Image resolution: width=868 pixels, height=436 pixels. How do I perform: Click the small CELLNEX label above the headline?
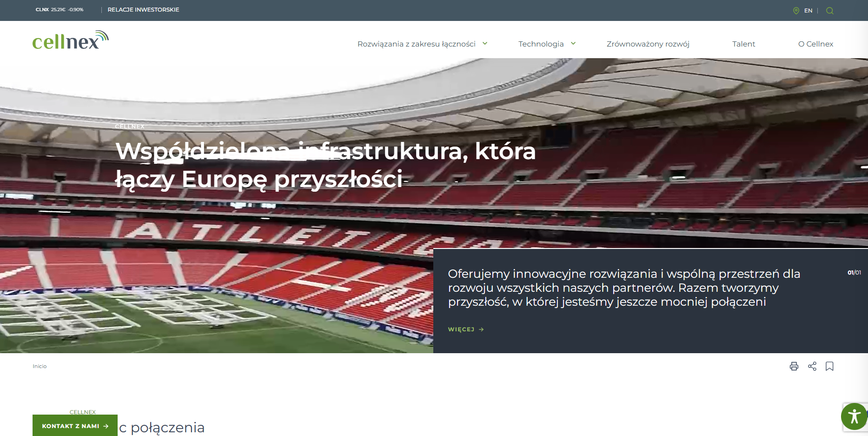coord(130,126)
